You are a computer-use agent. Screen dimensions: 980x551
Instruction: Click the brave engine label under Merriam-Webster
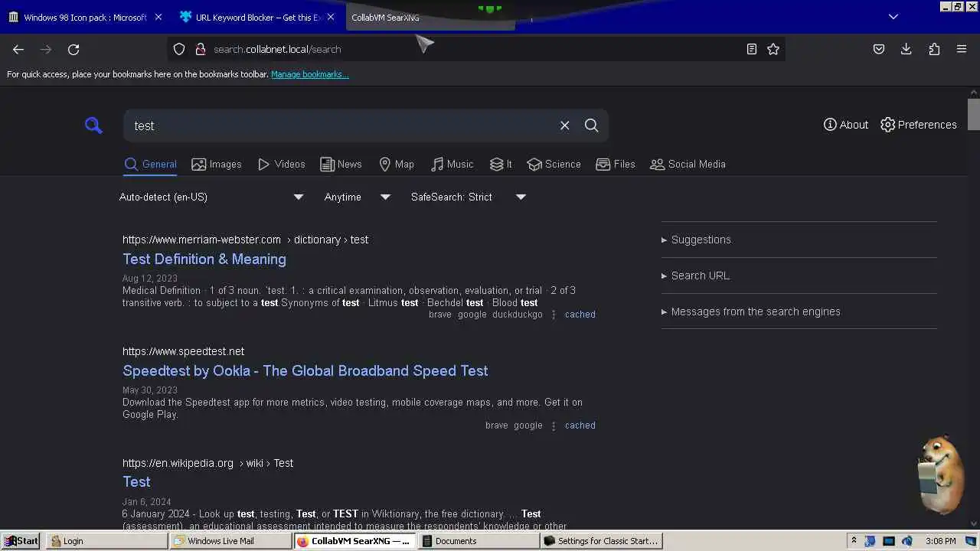tap(440, 315)
